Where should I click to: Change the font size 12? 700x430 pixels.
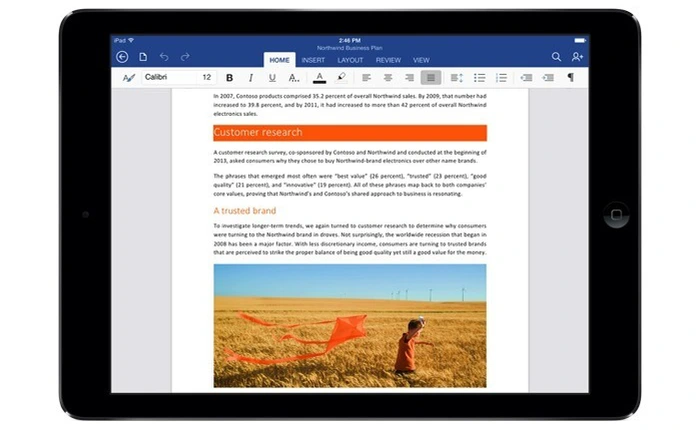click(206, 77)
